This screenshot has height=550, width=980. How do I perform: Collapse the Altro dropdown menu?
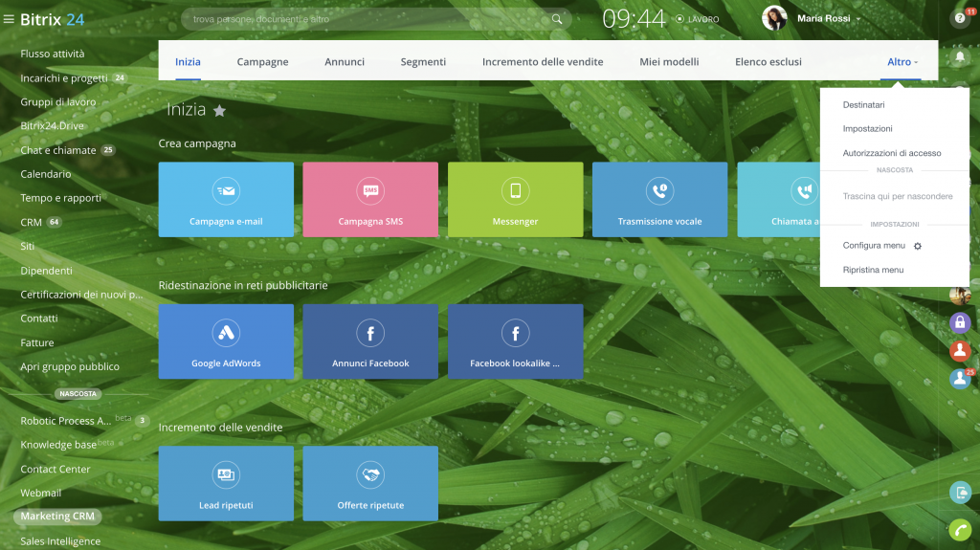point(902,62)
